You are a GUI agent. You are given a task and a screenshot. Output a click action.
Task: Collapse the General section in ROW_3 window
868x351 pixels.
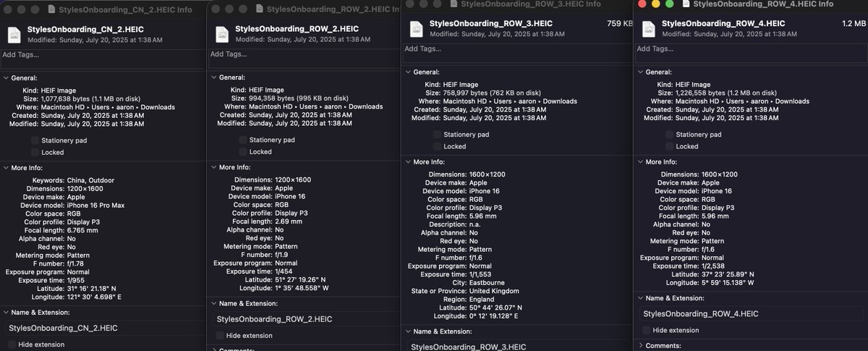407,72
